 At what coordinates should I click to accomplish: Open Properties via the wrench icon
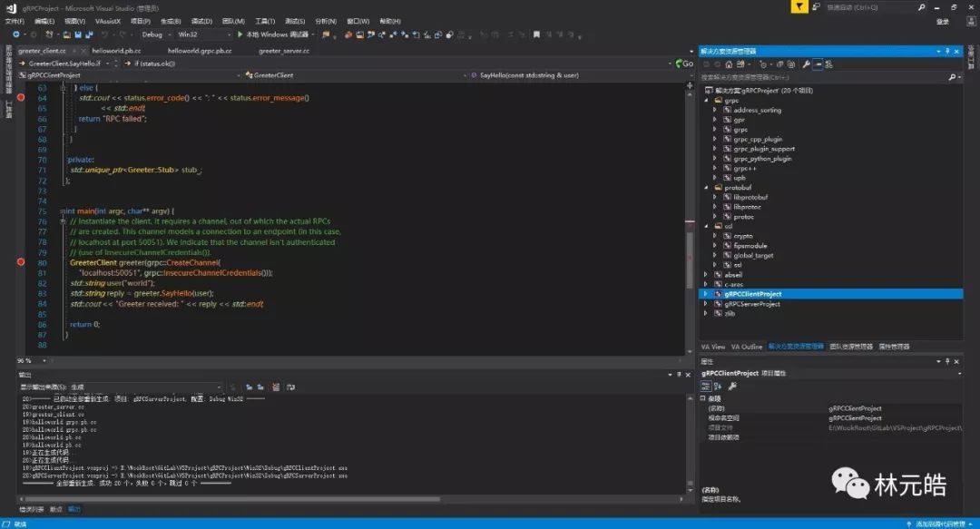coord(806,64)
